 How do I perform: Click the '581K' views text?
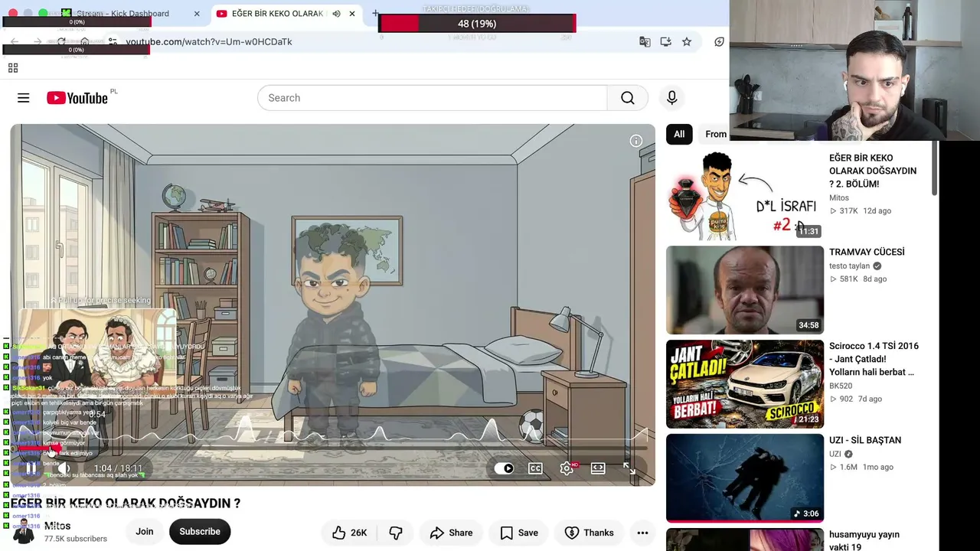(x=848, y=279)
